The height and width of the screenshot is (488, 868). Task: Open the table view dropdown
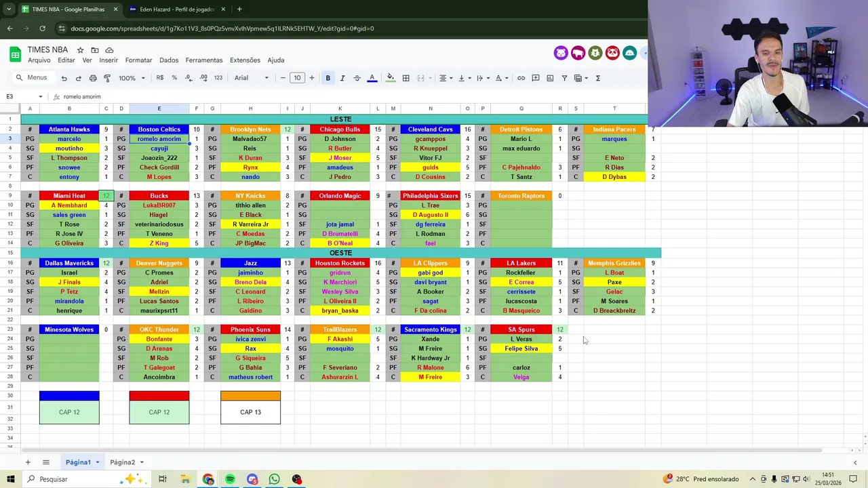click(581, 78)
